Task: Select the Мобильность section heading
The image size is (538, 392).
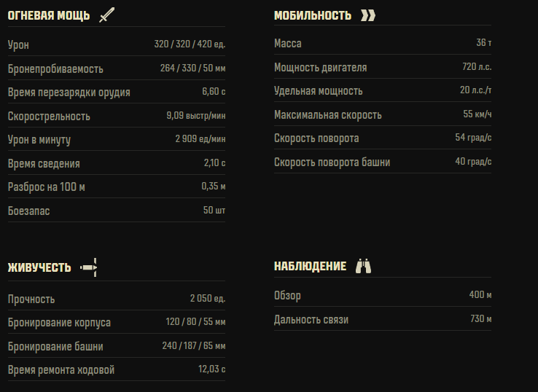Action: 313,15
